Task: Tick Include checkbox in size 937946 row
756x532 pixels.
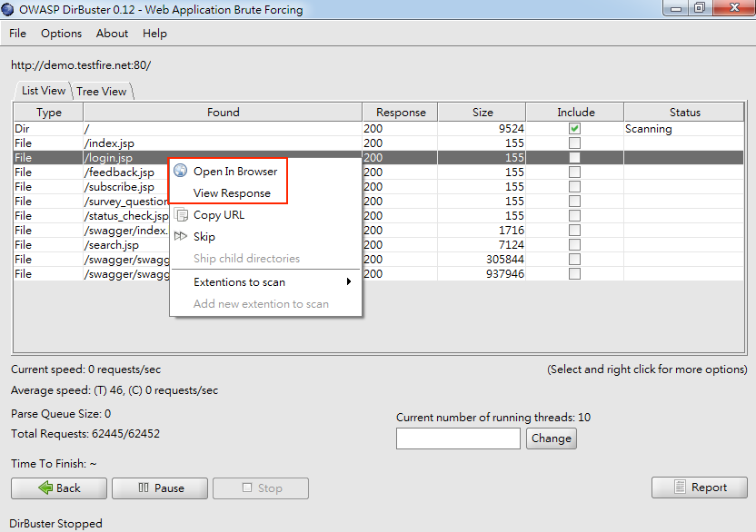Action: click(x=574, y=273)
